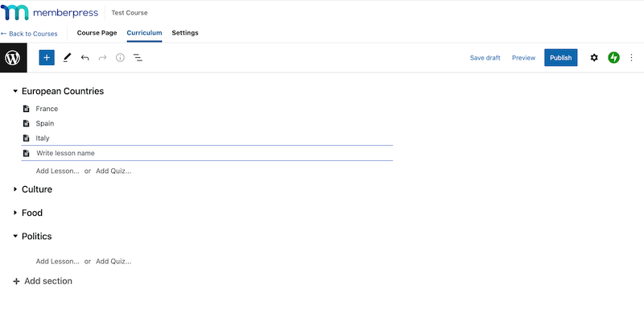Open the three-dot options menu
644x310 pixels.
coord(632,58)
